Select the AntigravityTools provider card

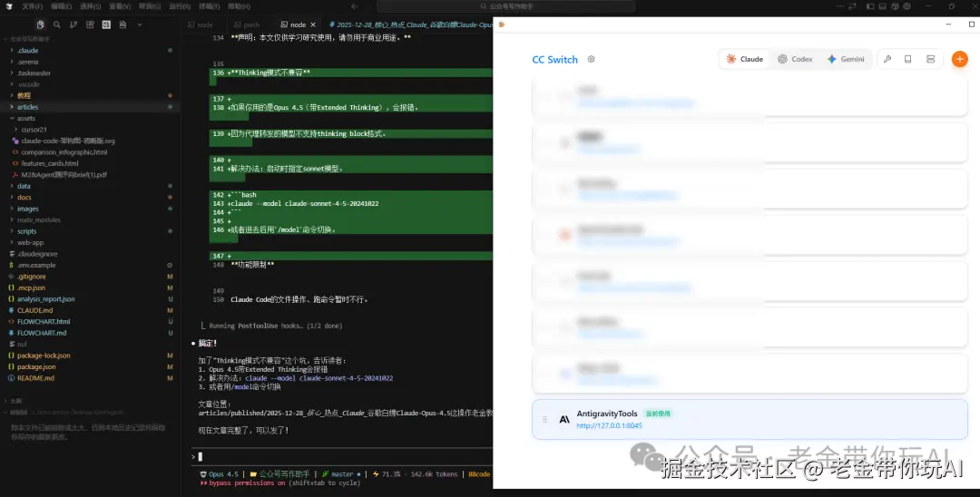[x=750, y=420]
